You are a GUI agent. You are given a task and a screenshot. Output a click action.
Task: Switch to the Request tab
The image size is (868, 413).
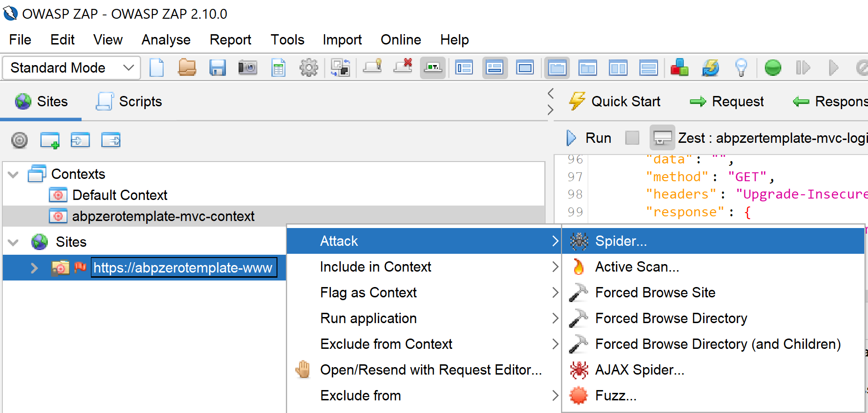click(726, 102)
